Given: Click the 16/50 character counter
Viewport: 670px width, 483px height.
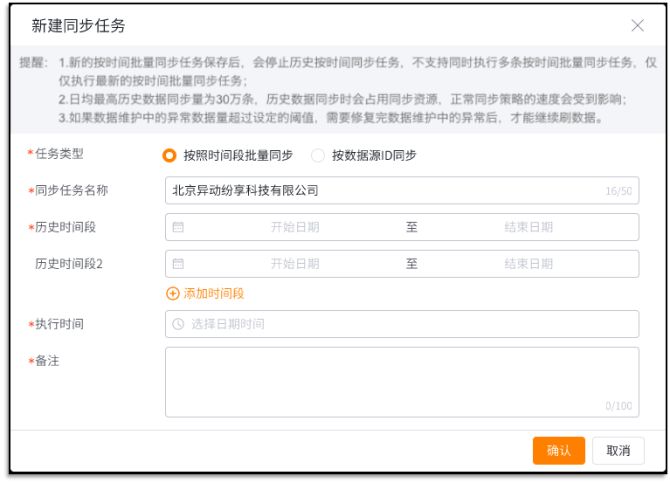Looking at the screenshot, I should pyautogui.click(x=618, y=191).
